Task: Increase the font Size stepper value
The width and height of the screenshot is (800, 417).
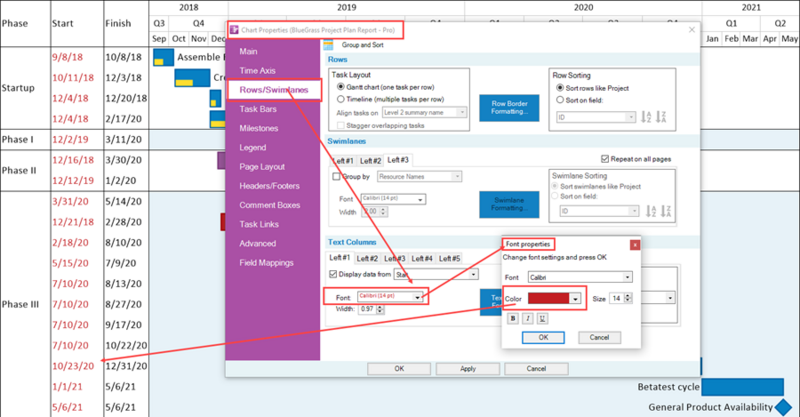Action: click(x=628, y=296)
